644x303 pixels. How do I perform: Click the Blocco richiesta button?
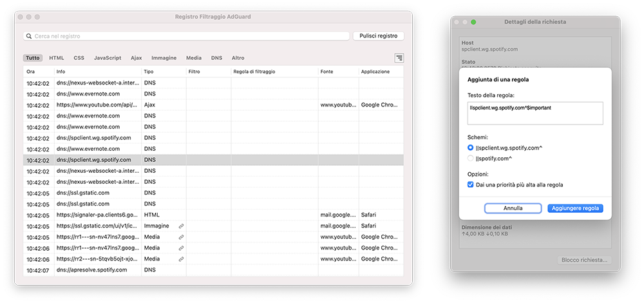click(586, 260)
